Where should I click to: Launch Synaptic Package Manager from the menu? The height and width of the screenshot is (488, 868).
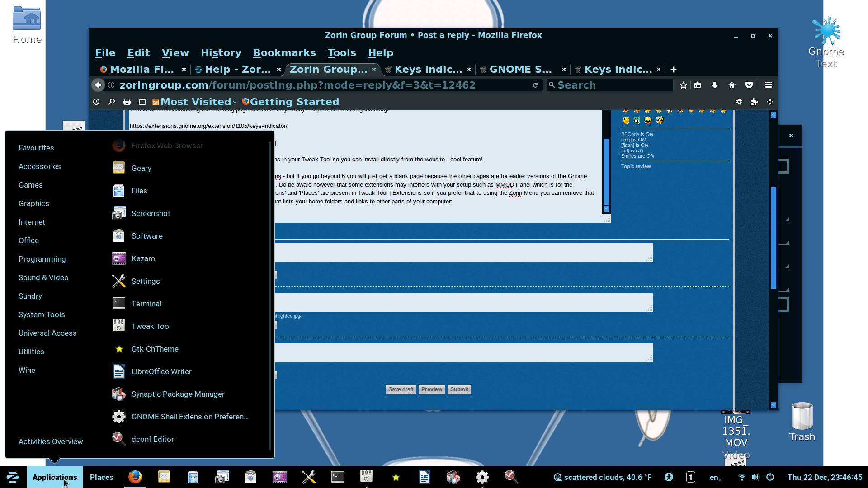click(x=178, y=394)
